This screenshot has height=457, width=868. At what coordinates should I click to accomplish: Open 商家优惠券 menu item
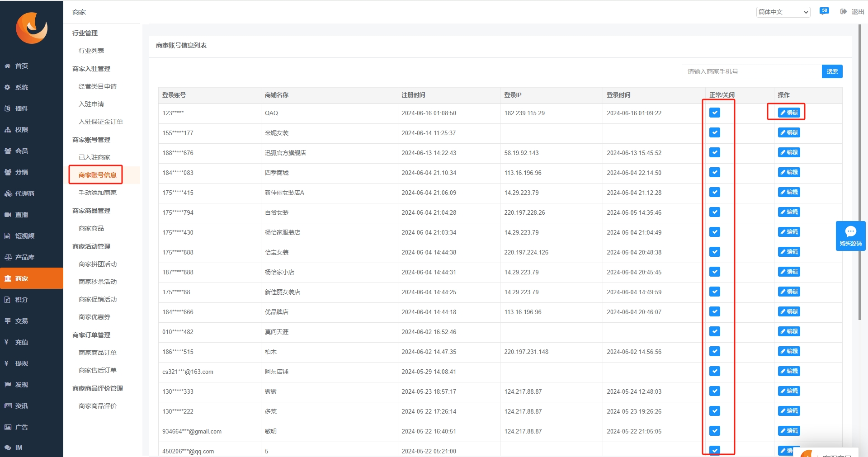tap(94, 317)
